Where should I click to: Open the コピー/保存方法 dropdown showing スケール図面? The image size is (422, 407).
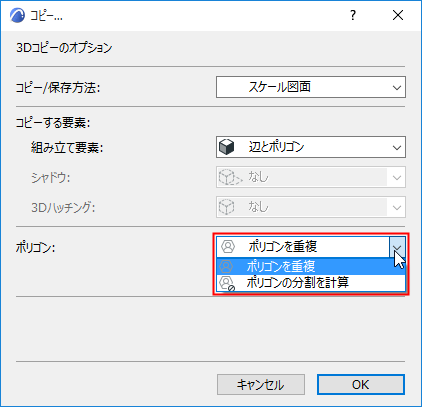click(311, 87)
